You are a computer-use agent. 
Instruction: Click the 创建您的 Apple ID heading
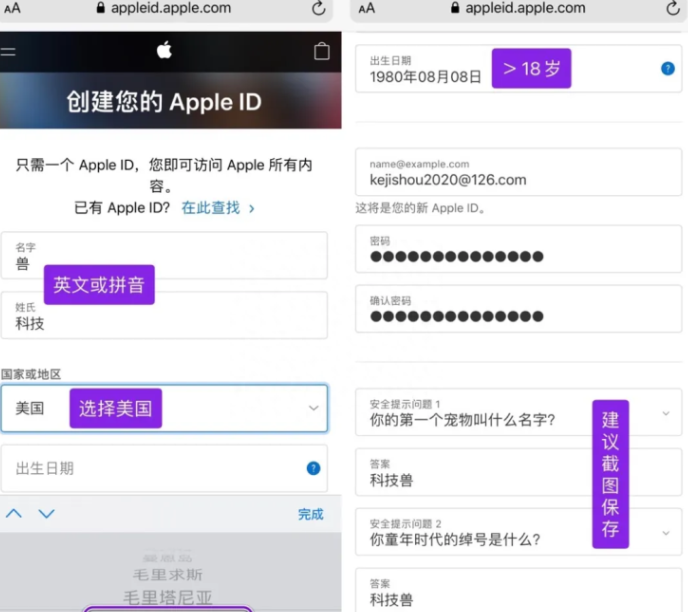[164, 102]
